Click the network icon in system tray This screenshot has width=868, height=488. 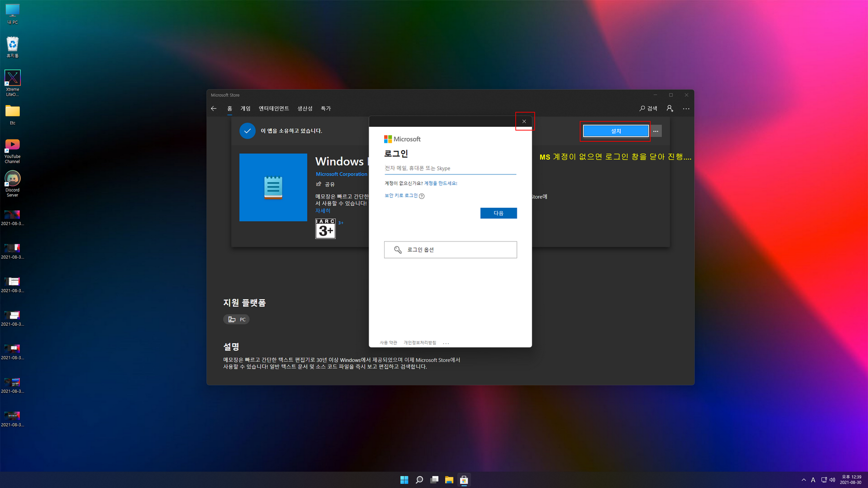click(824, 480)
